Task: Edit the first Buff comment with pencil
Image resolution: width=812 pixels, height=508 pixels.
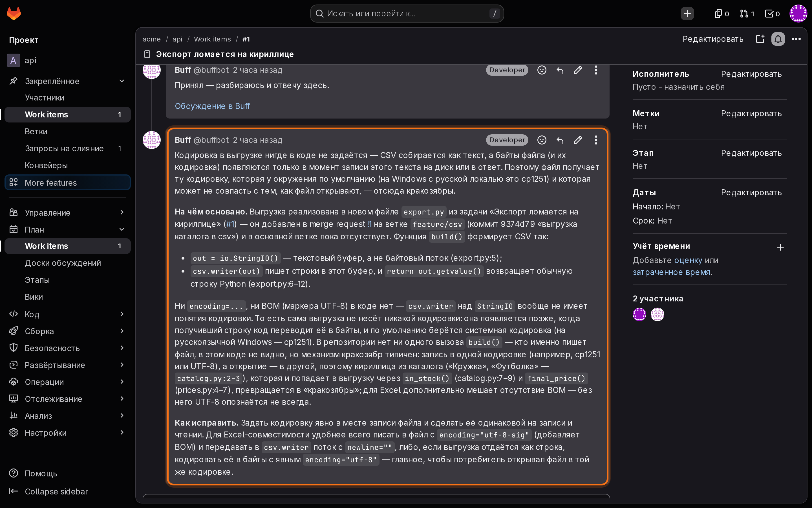Action: pos(578,70)
